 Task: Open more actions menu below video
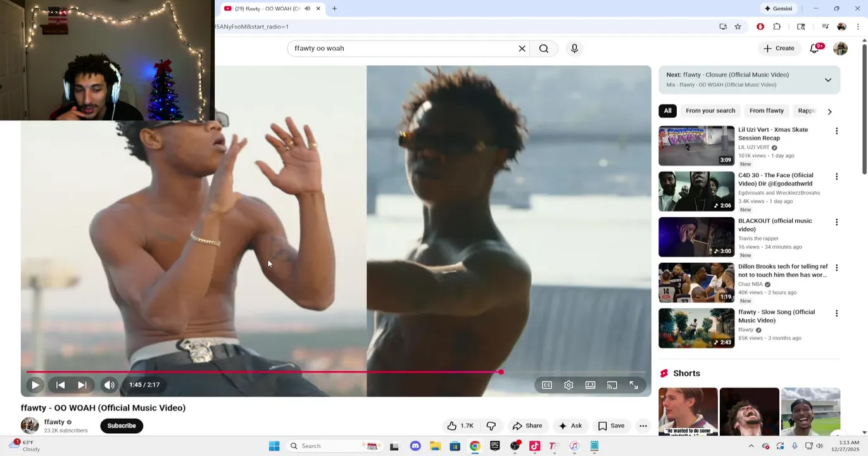[x=643, y=426]
